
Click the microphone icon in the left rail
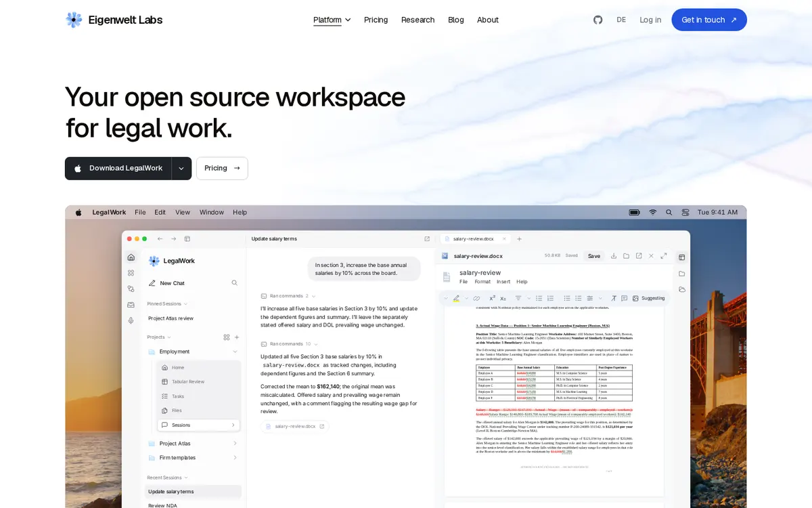pos(131,320)
